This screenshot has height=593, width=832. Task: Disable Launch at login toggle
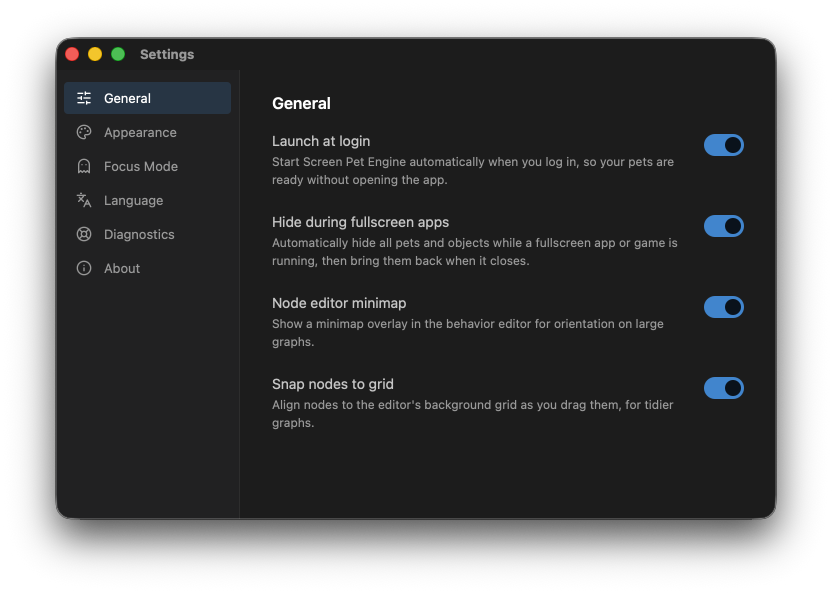724,145
